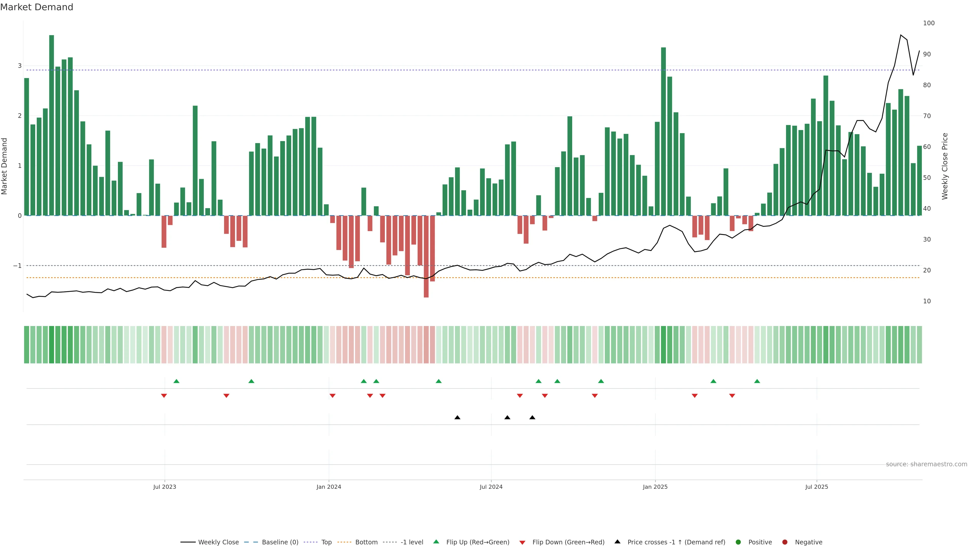Screen dimensions: 980x551
Task: Click the -1 level legend entry
Action: coord(412,542)
